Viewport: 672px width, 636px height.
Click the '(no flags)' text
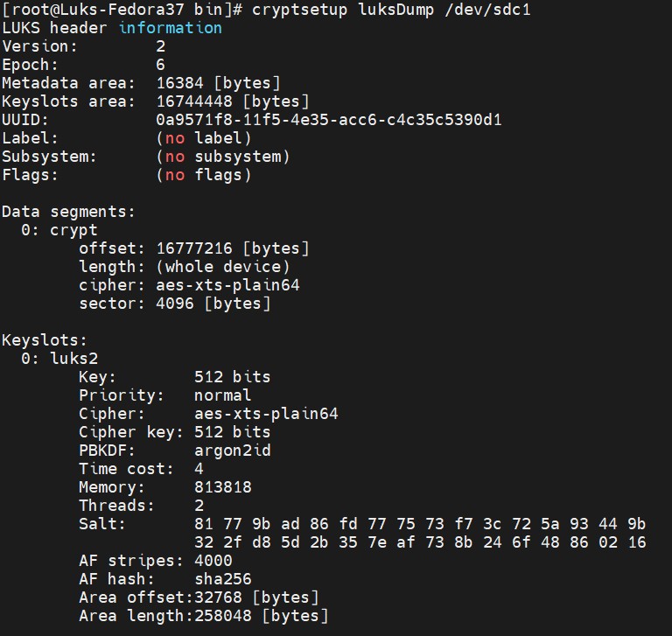[x=204, y=175]
